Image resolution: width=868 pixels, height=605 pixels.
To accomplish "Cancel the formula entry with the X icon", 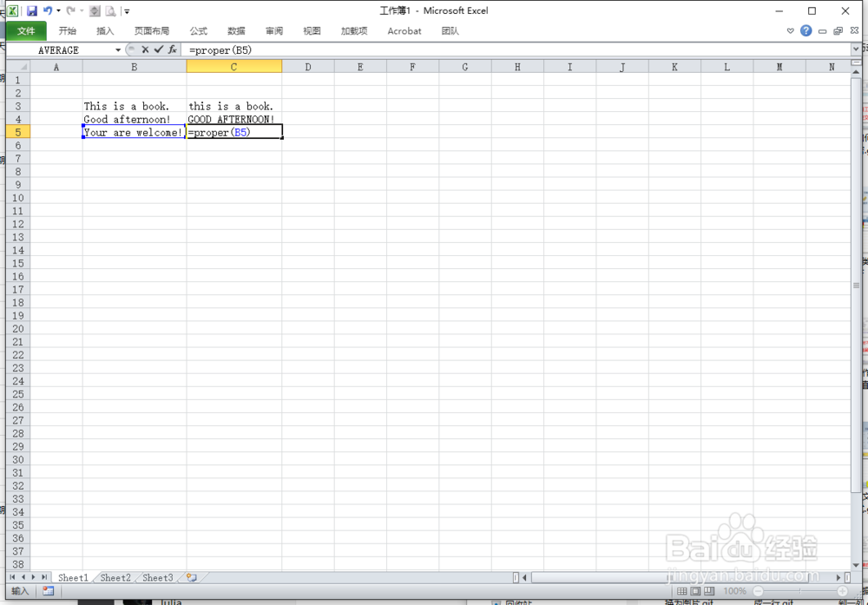I will click(145, 49).
